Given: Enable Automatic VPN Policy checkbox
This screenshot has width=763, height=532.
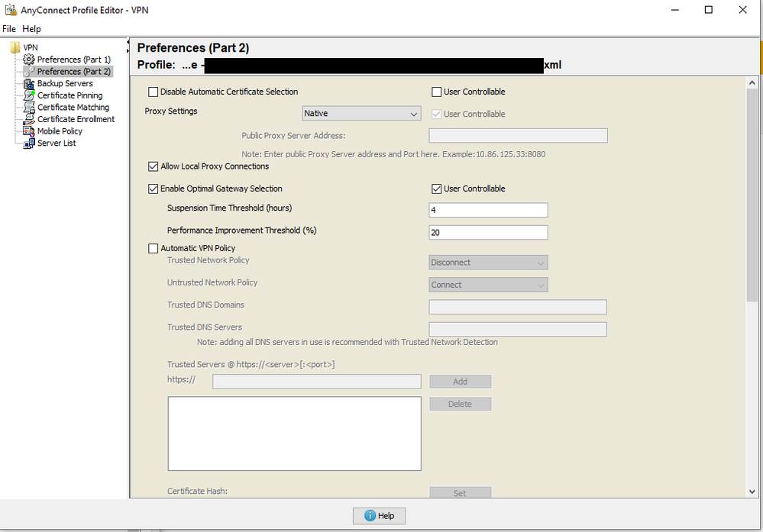Looking at the screenshot, I should pyautogui.click(x=154, y=249).
